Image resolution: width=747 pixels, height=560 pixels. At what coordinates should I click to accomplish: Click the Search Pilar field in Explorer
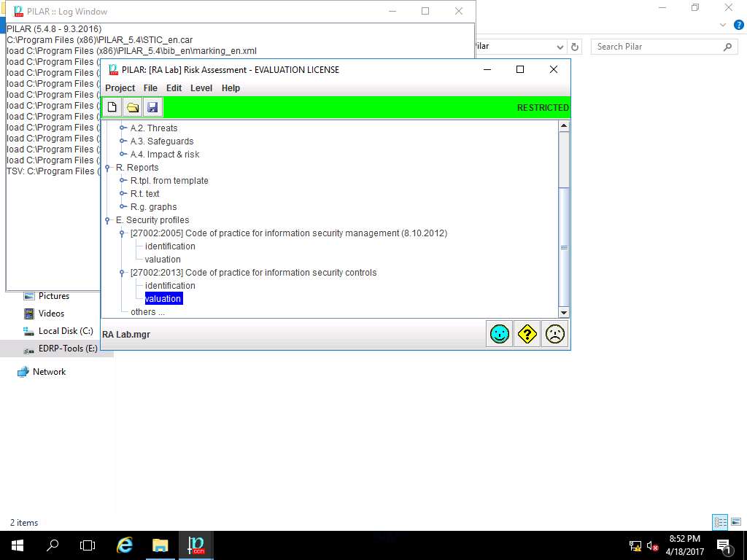pyautogui.click(x=664, y=47)
